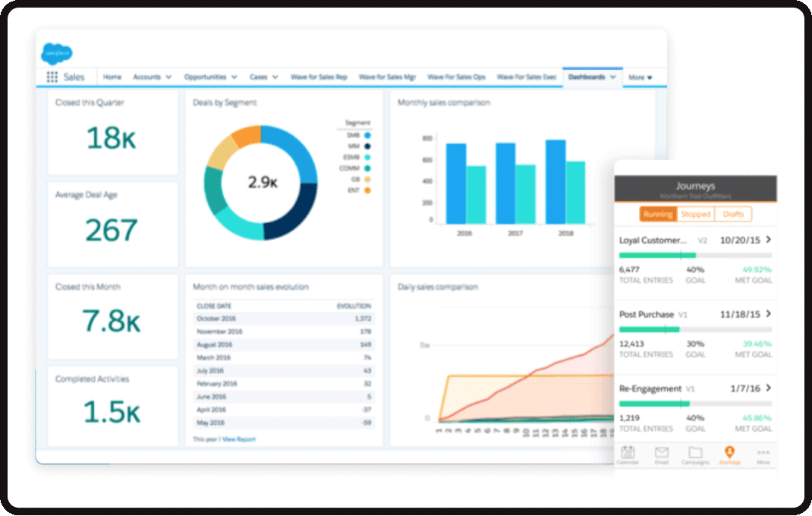
Task: Click the October 2016 table row
Action: [284, 319]
